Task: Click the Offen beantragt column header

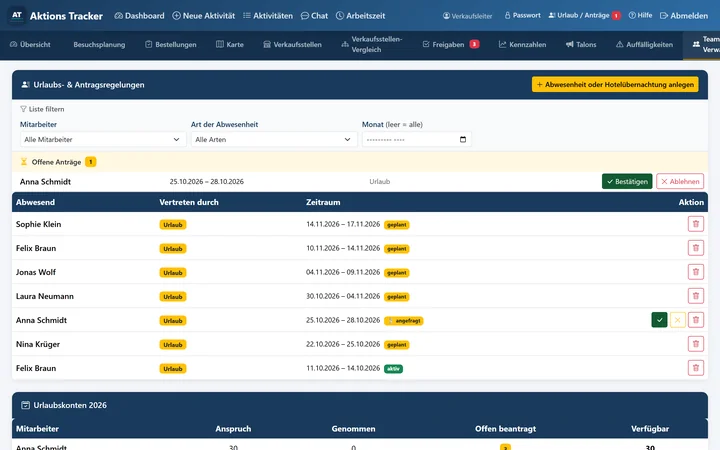Action: (505, 428)
